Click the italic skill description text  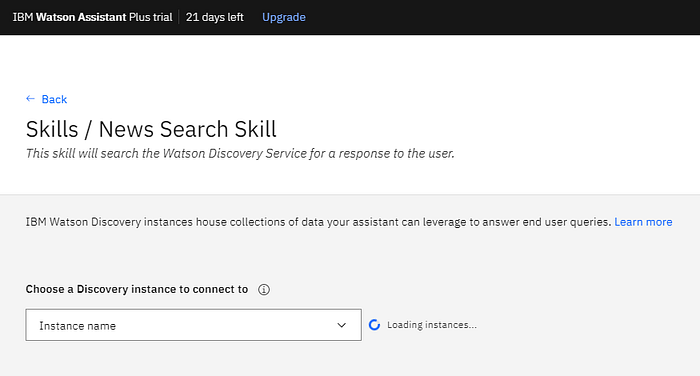pos(240,154)
